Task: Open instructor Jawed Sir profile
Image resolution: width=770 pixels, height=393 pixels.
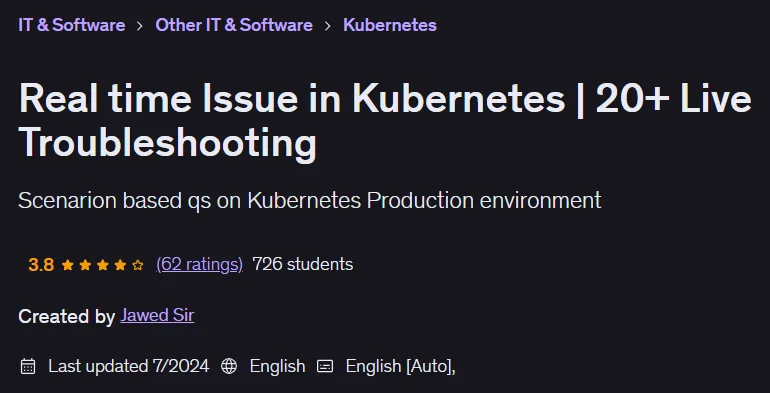Action: tap(157, 315)
